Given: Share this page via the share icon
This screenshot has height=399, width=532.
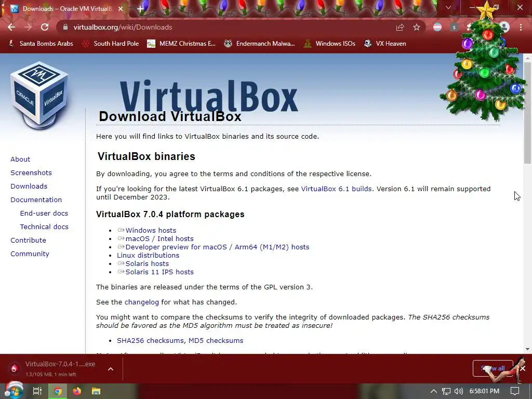Looking at the screenshot, I should click(x=400, y=27).
